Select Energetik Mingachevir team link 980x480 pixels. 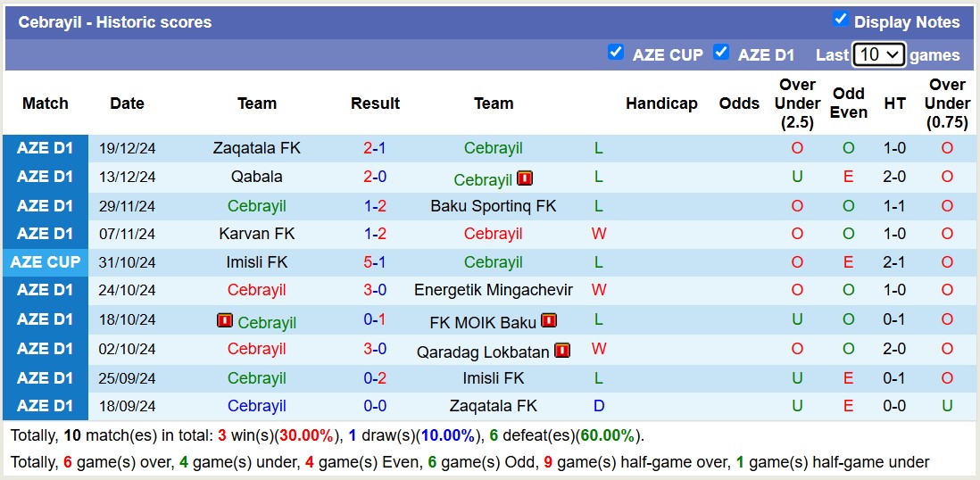[x=494, y=290]
